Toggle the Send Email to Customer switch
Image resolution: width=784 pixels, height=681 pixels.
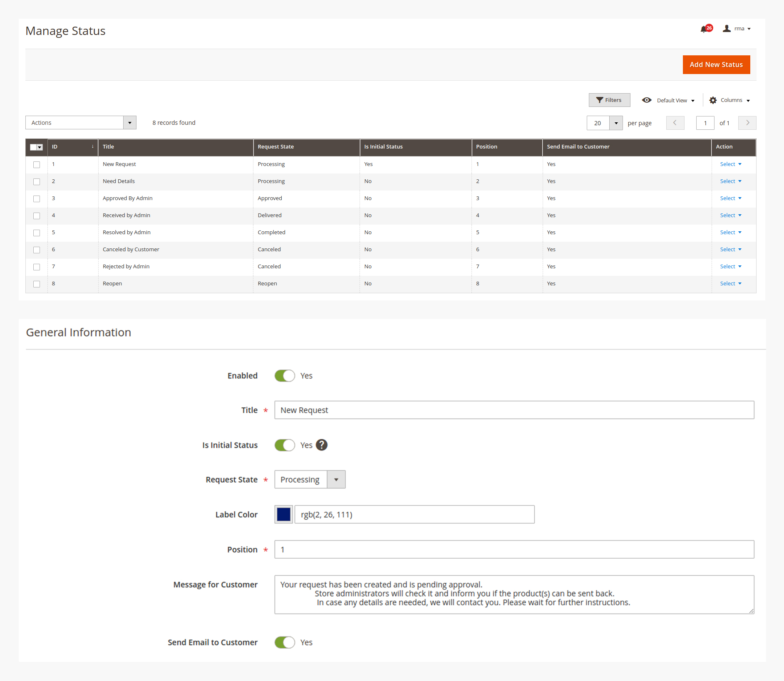285,642
